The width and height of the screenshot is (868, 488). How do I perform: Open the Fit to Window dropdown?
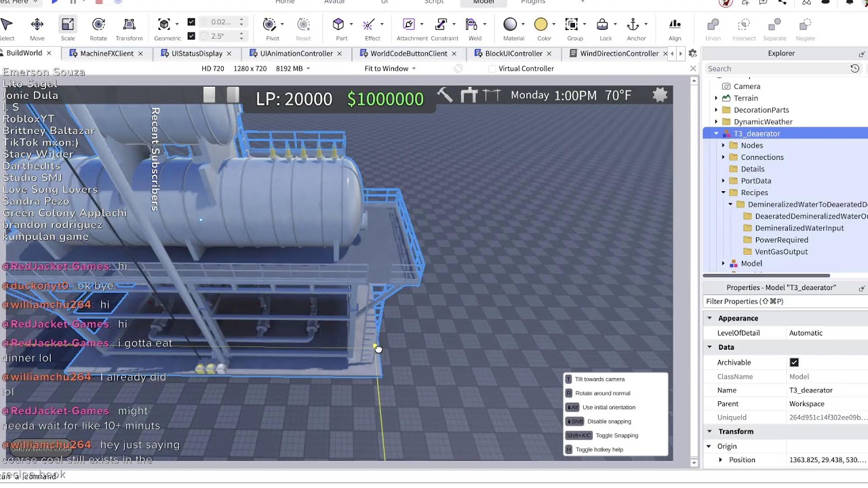click(390, 68)
